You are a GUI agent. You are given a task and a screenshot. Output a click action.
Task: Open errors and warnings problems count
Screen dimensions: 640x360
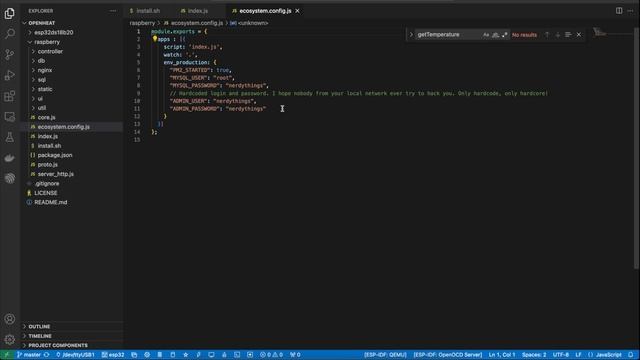pos(271,355)
